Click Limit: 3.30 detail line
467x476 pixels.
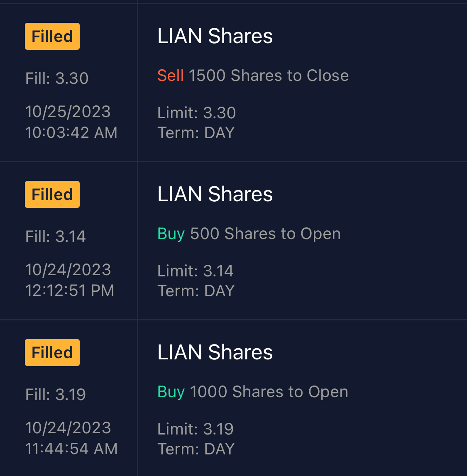[196, 113]
